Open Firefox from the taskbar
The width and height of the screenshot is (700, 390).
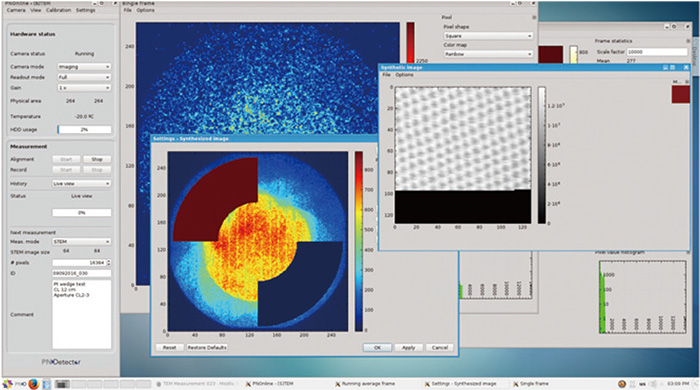[x=33, y=384]
